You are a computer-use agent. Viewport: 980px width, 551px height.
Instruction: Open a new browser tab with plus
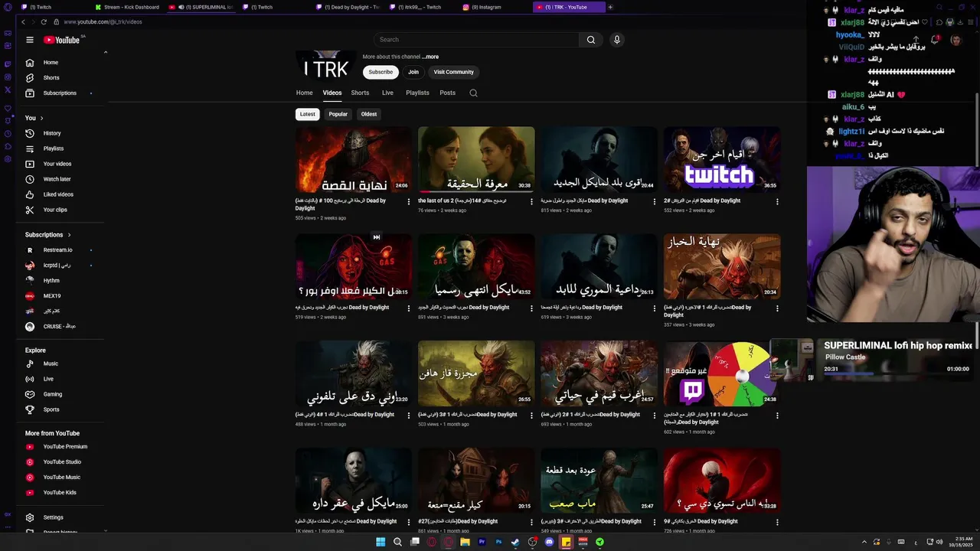(x=610, y=7)
